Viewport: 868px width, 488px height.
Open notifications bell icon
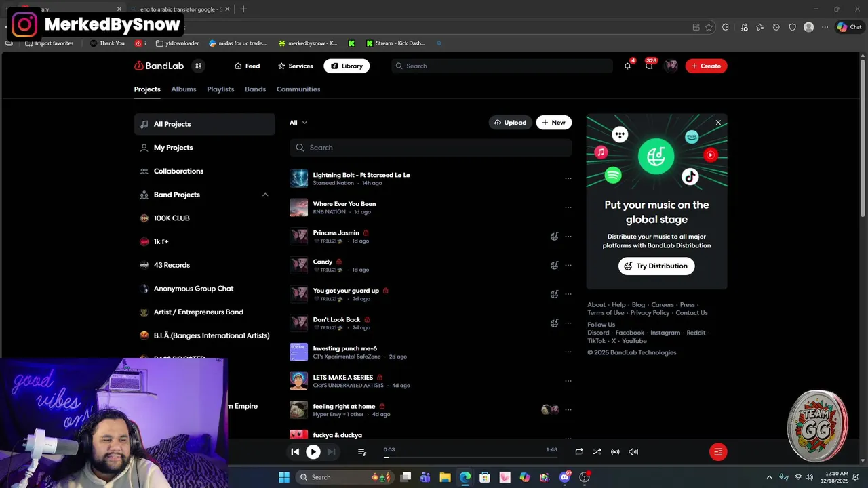tap(627, 66)
